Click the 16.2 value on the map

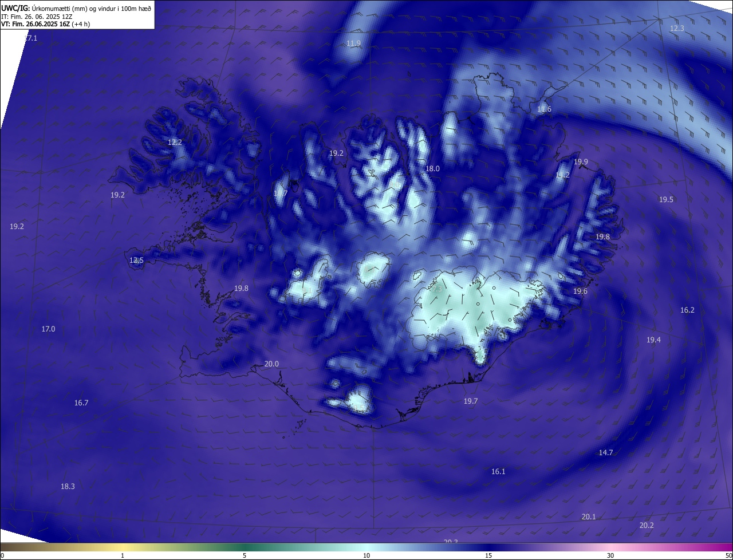687,310
